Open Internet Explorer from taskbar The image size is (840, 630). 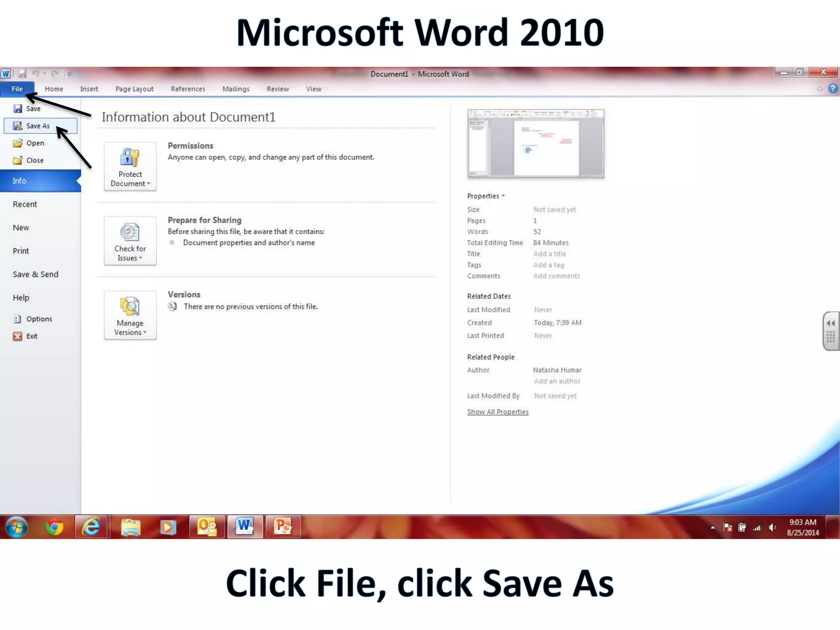91,527
